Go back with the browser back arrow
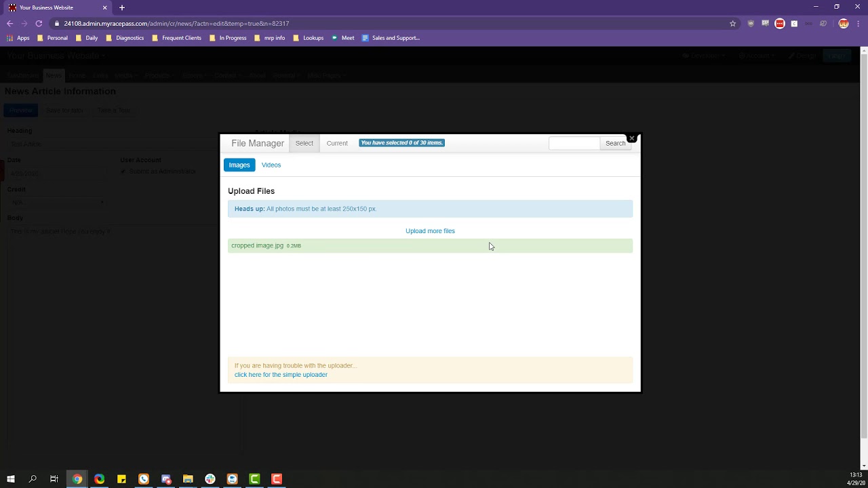Image resolution: width=868 pixels, height=488 pixels. (x=9, y=23)
